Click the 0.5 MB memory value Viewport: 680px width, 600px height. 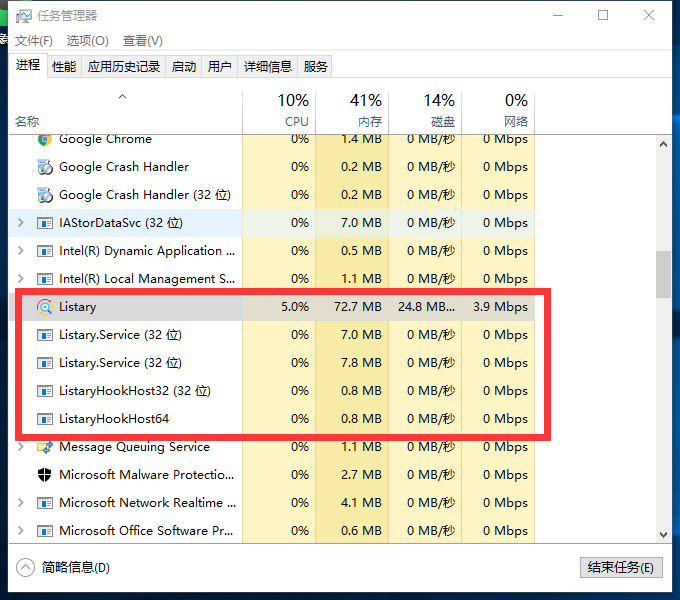(x=361, y=251)
